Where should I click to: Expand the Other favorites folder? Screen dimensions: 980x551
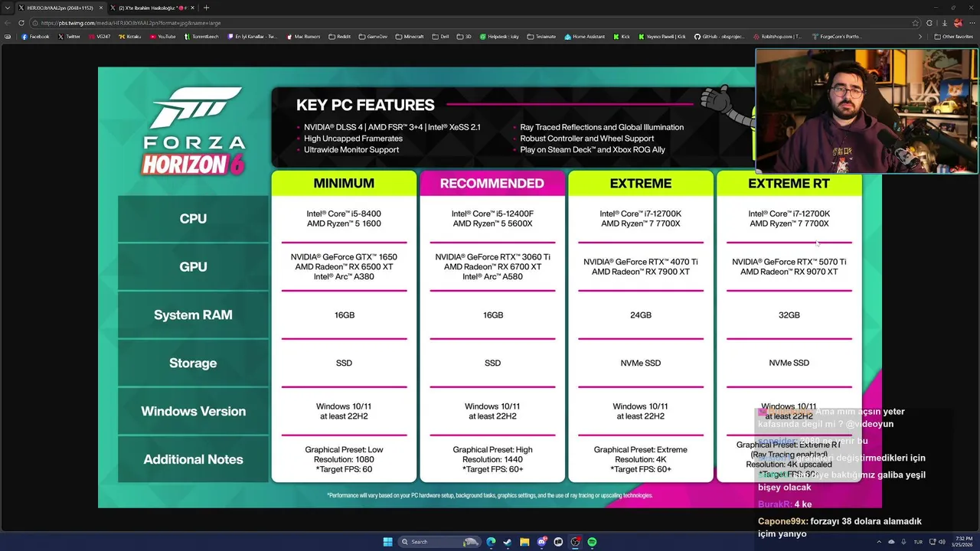(953, 36)
